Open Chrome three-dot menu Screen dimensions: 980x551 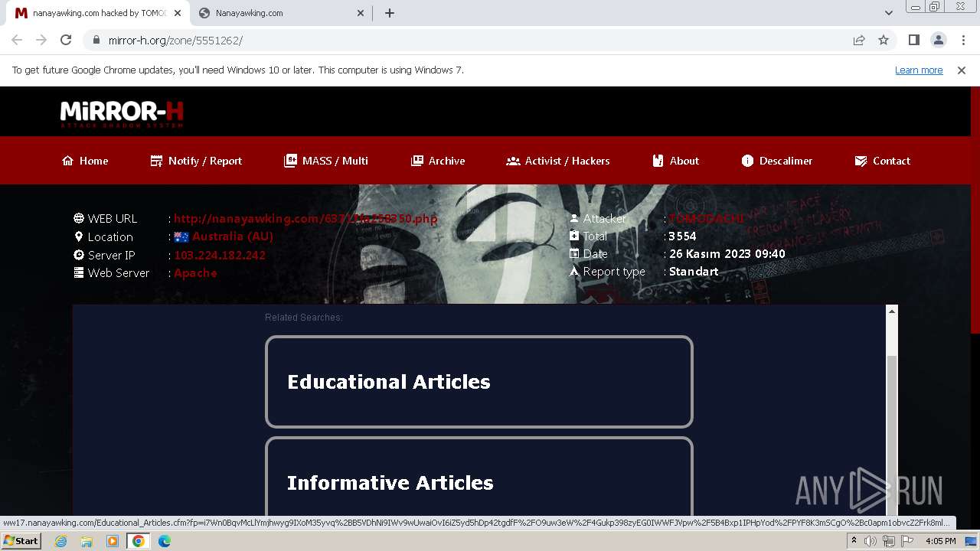[963, 40]
